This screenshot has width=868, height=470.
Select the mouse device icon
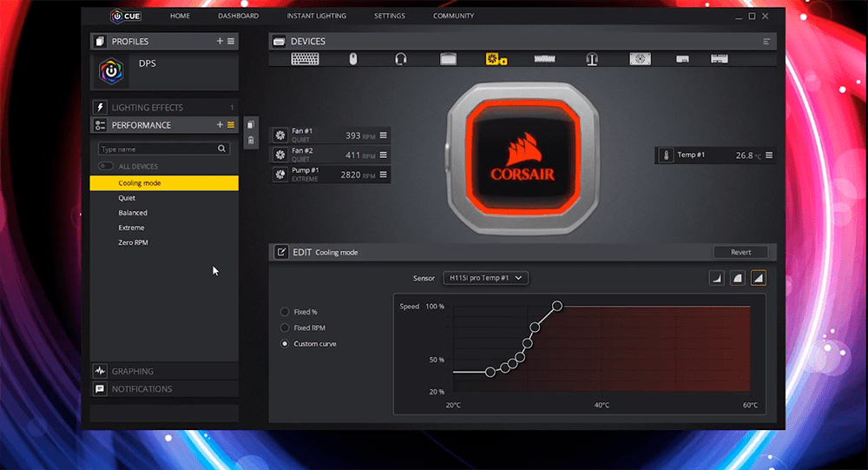pyautogui.click(x=353, y=59)
